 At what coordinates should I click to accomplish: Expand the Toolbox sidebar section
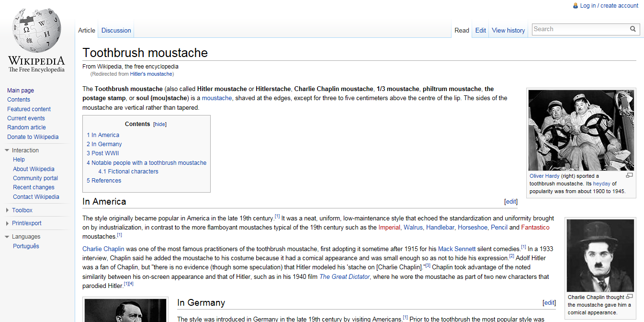(7, 210)
